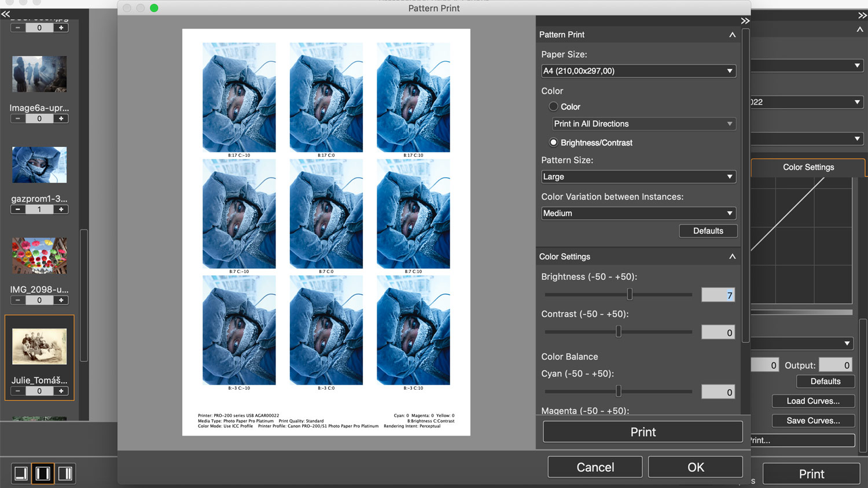868x488 pixels.
Task: Click Defaults button in Pattern Print section
Action: pos(708,231)
